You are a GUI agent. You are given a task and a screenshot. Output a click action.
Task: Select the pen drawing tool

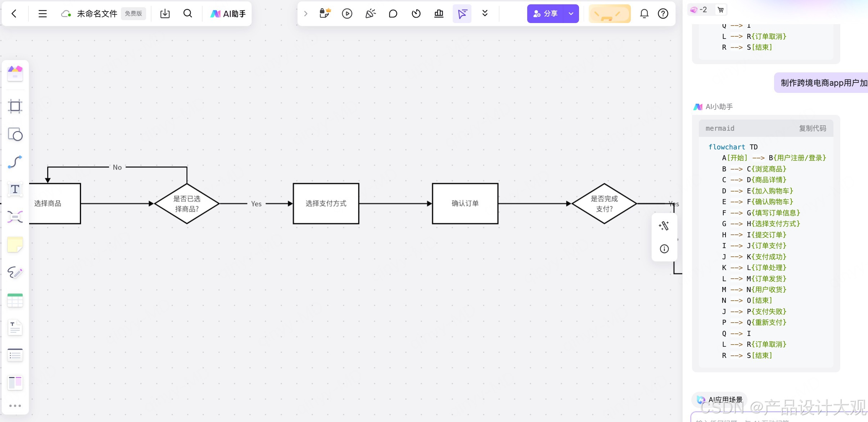tap(15, 273)
